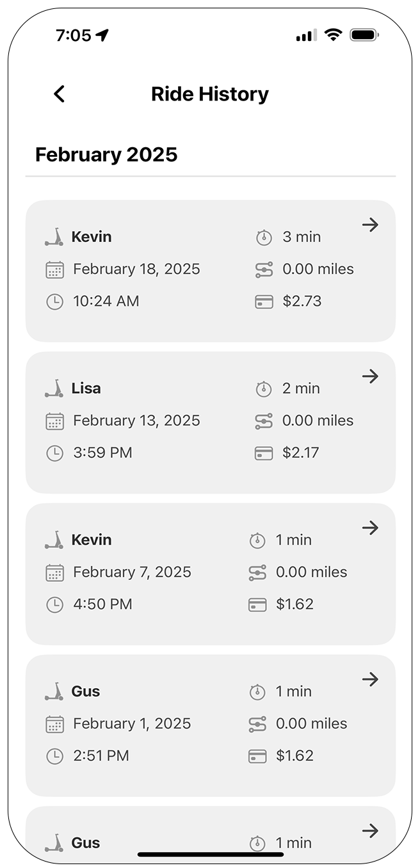Tap the $1.62 fare on the 4:50 PM ride

tap(295, 604)
